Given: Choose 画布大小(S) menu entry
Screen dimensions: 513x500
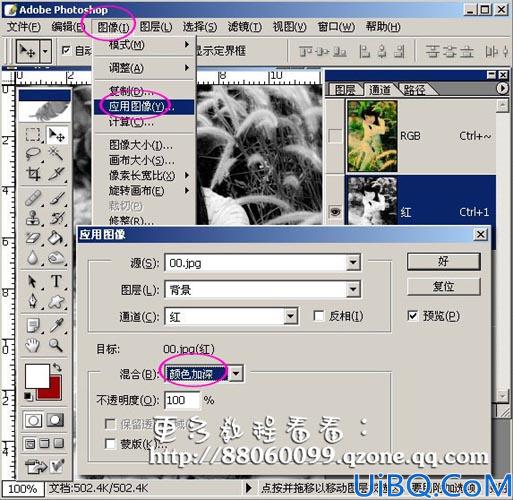Looking at the screenshot, I should point(144,160).
